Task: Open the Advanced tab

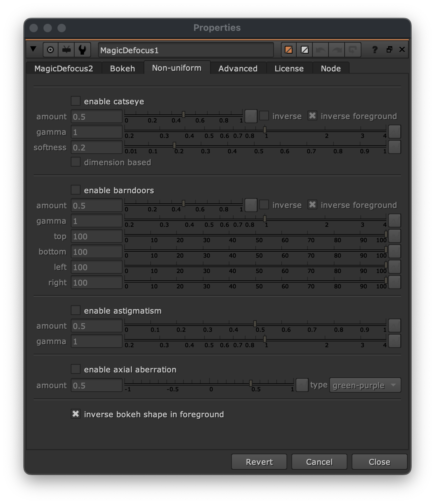Action: coord(238,69)
